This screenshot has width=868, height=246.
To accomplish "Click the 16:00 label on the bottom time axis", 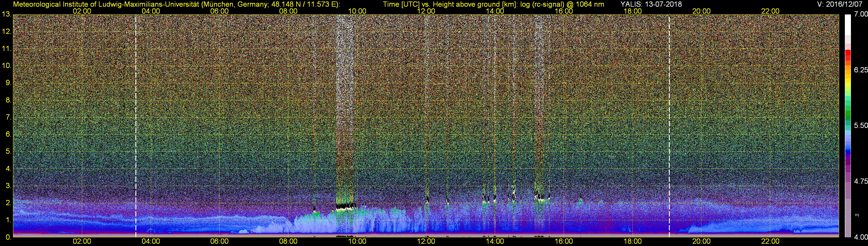I will pyautogui.click(x=564, y=242).
